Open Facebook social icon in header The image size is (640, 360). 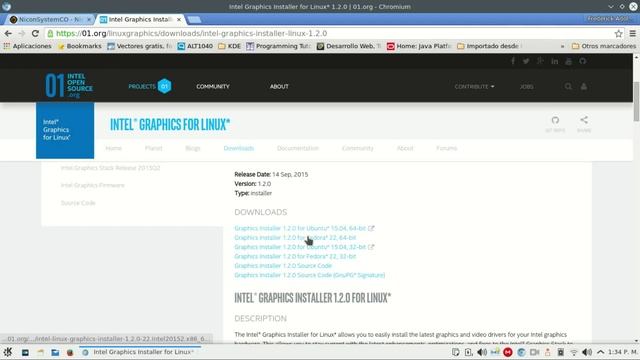[x=513, y=61]
